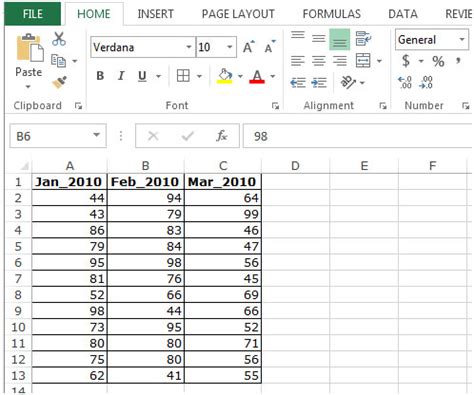Image resolution: width=474 pixels, height=395 pixels.
Task: Select row 6 header
Action: [18, 263]
